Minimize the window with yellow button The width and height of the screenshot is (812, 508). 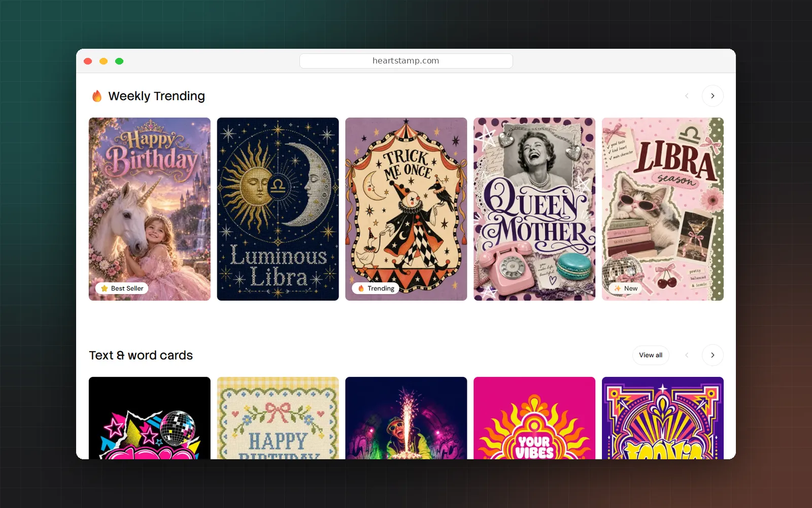tap(104, 61)
